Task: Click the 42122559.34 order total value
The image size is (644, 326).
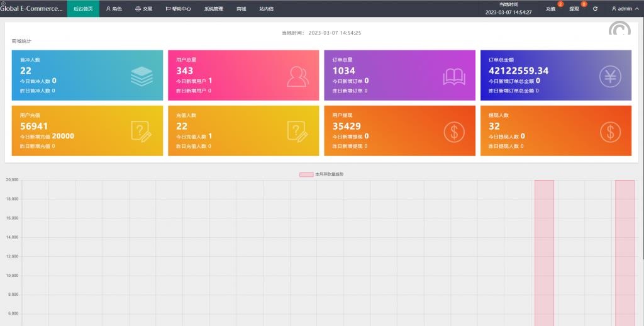Action: [518, 70]
